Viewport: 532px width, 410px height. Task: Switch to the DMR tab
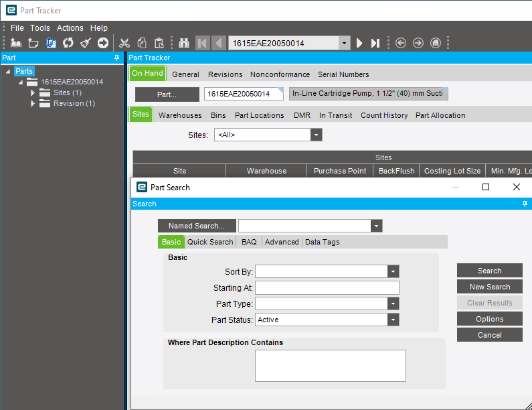(302, 115)
